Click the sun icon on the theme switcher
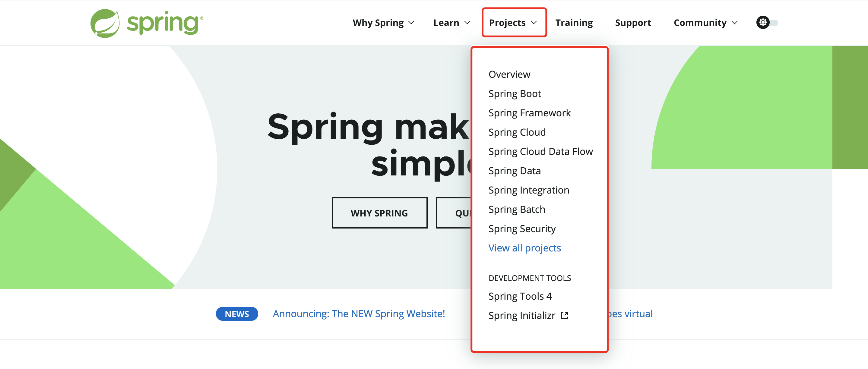The width and height of the screenshot is (868, 369). click(x=762, y=23)
